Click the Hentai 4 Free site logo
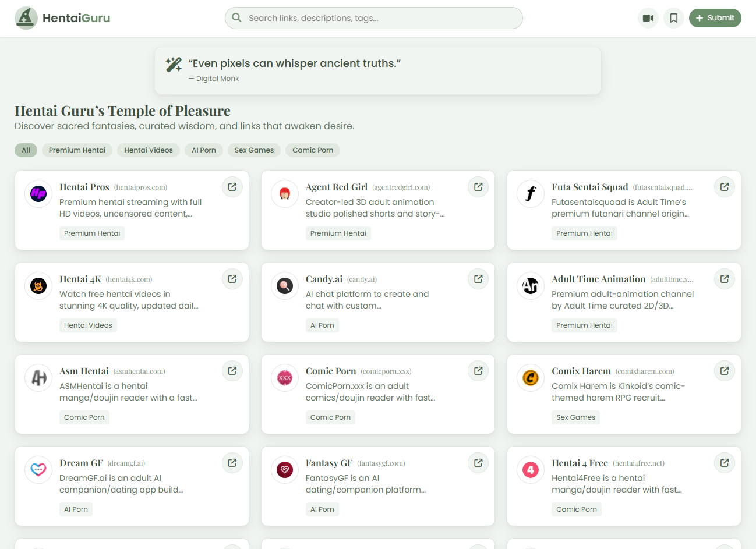 [531, 470]
